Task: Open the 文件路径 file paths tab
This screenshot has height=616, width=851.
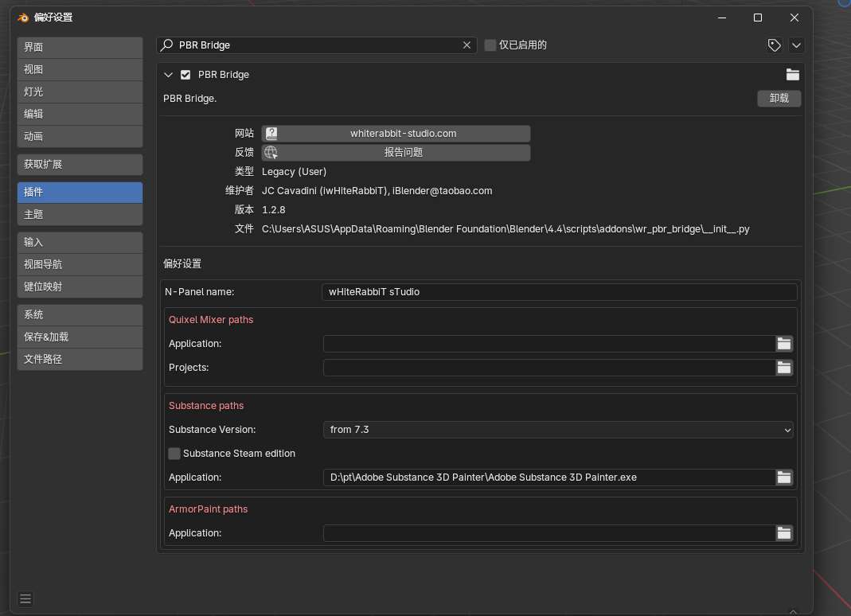Action: click(80, 359)
